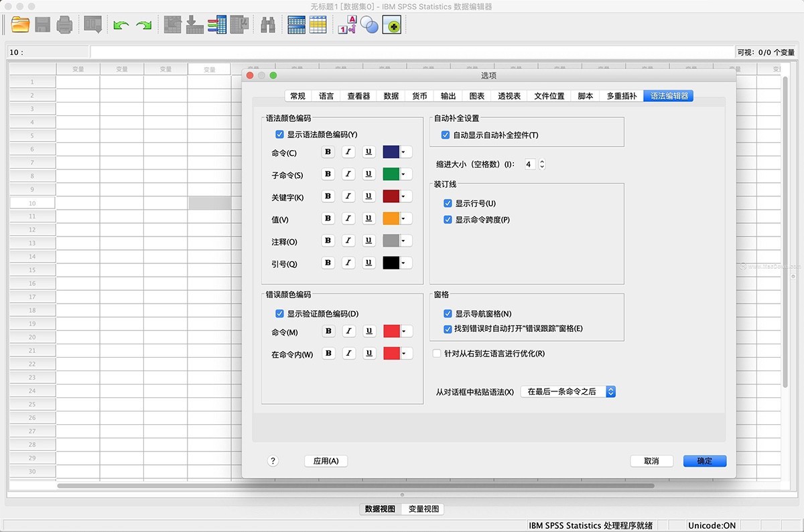Click the Redo arrow in the toolbar

click(143, 24)
